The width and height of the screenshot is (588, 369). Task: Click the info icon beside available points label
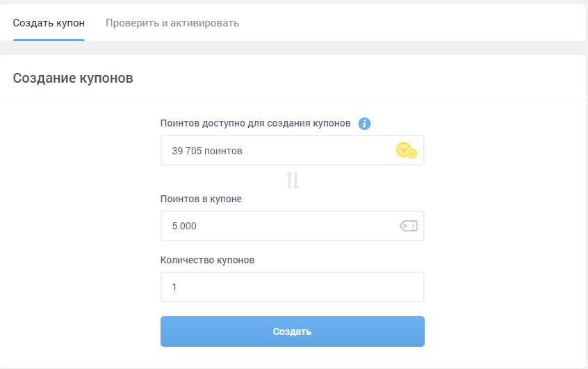pyautogui.click(x=364, y=124)
